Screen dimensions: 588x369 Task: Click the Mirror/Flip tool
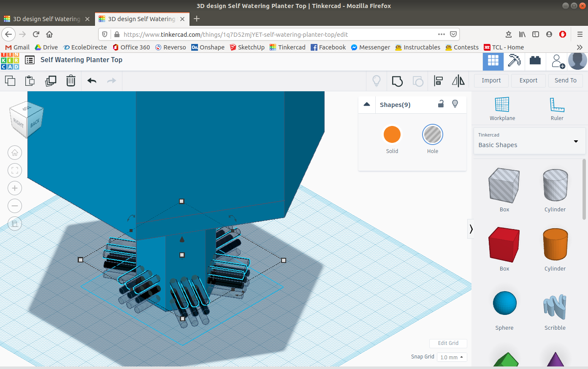tap(458, 80)
